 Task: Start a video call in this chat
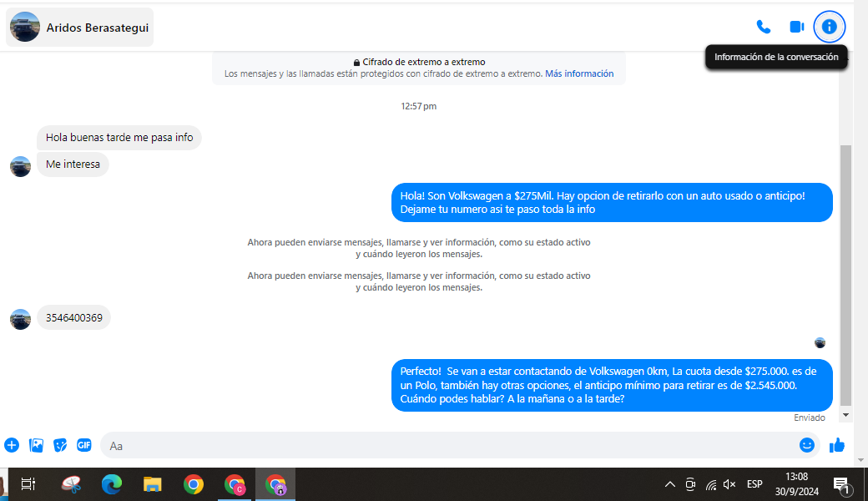pos(796,27)
